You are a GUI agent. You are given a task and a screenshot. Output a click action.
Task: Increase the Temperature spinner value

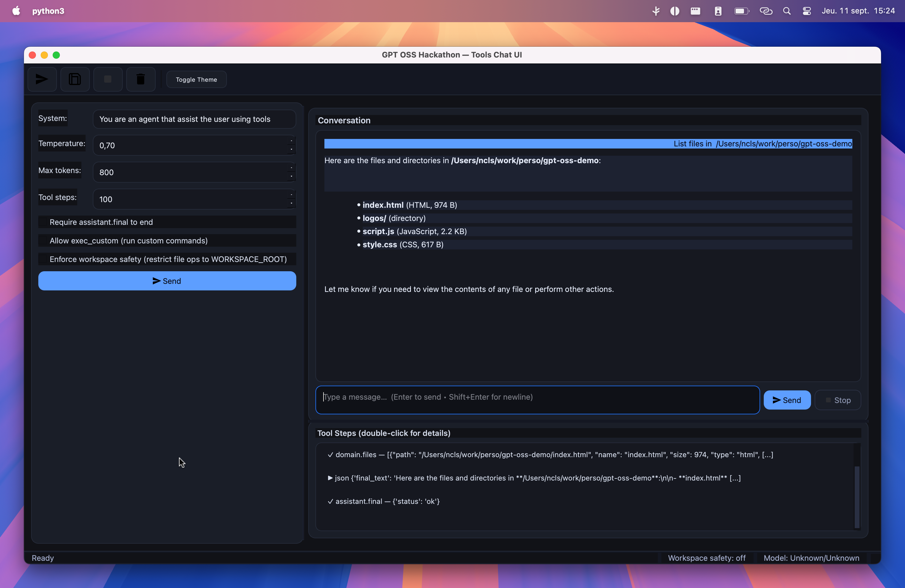point(291,141)
